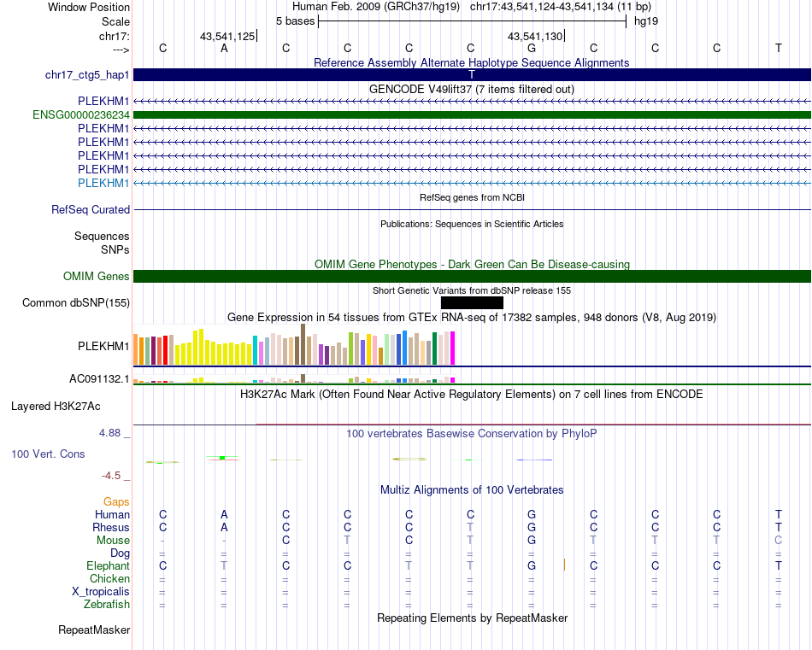Click the -4.5 PhyloP lower limit value
812x650 pixels.
[x=111, y=476]
